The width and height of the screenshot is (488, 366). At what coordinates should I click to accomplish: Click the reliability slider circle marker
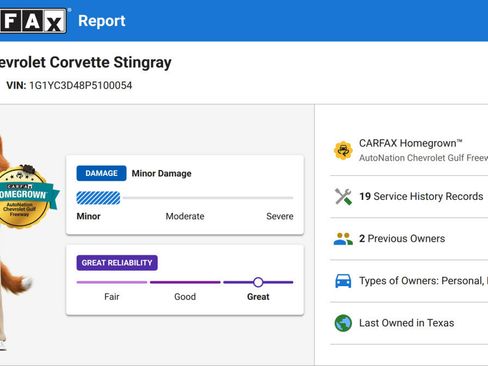(258, 282)
